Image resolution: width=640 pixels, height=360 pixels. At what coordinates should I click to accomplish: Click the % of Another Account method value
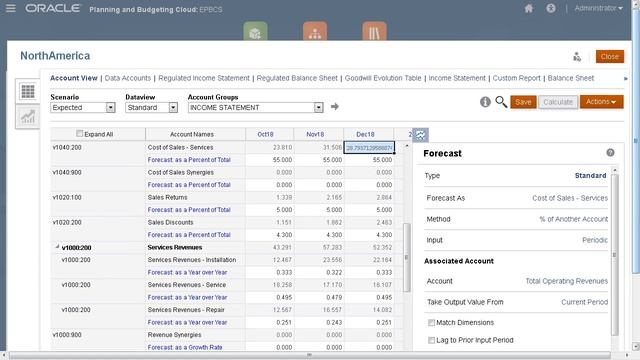pyautogui.click(x=573, y=219)
